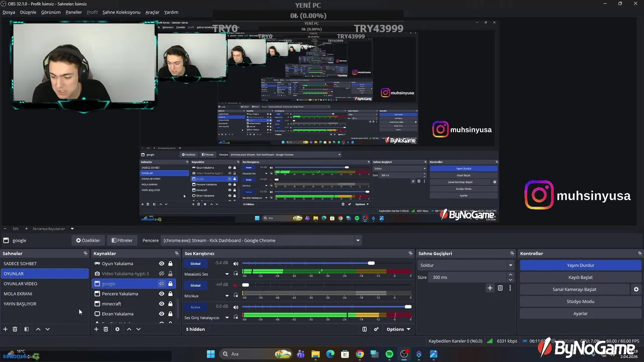Open virtual camera settings with the gear icon
The height and width of the screenshot is (362, 644).
pyautogui.click(x=636, y=290)
